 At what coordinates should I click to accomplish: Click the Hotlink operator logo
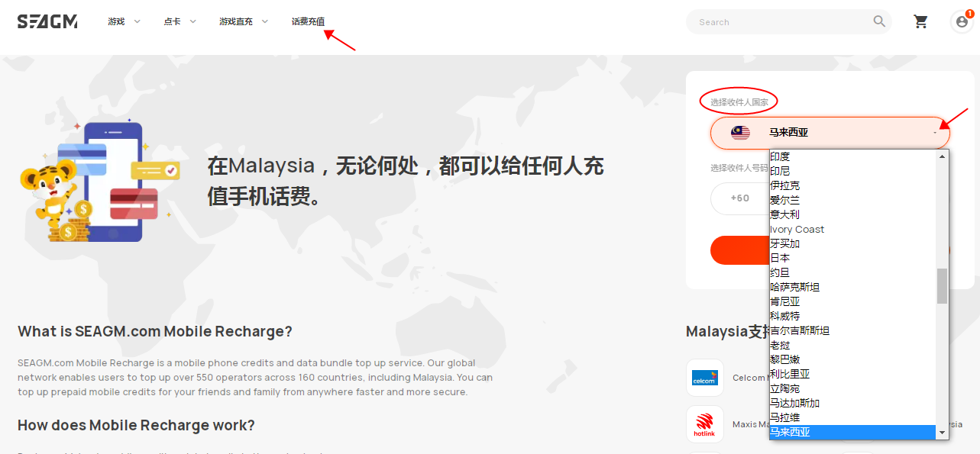click(x=705, y=424)
